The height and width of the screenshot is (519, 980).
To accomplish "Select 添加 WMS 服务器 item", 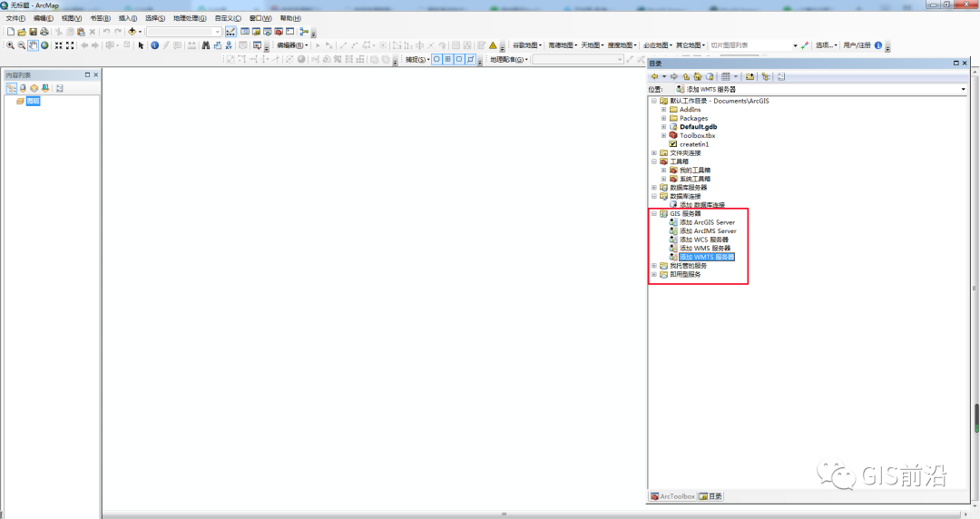I will click(705, 249).
